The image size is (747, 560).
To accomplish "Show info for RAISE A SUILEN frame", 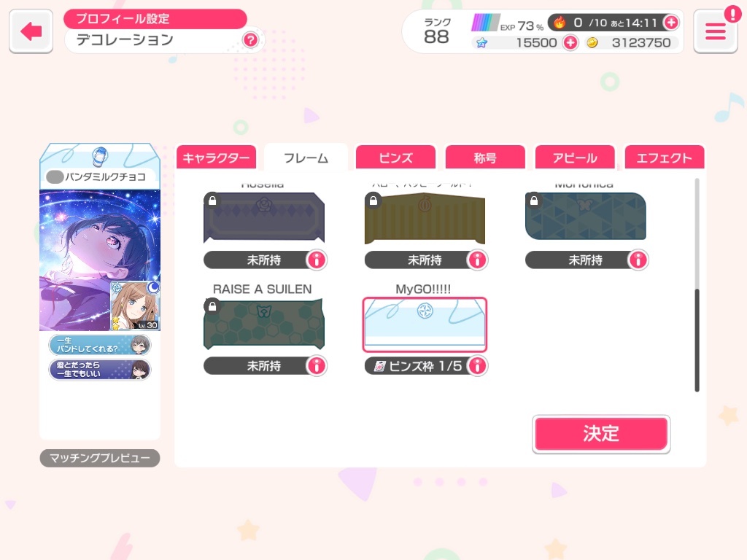I will (317, 366).
